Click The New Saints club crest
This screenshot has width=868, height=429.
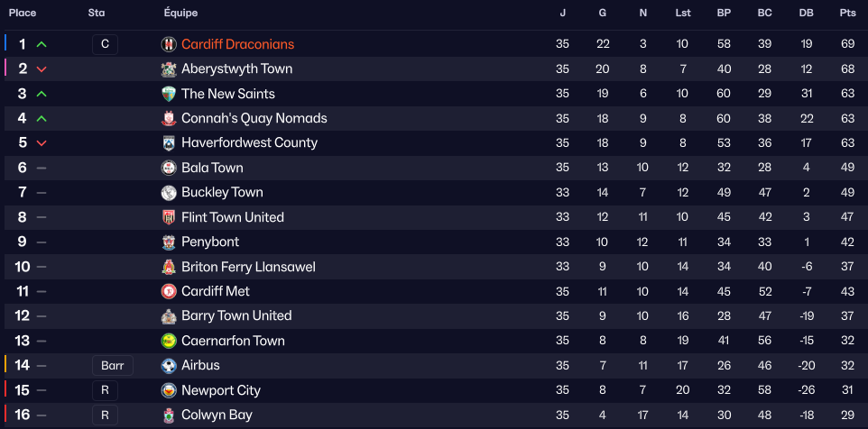point(169,94)
